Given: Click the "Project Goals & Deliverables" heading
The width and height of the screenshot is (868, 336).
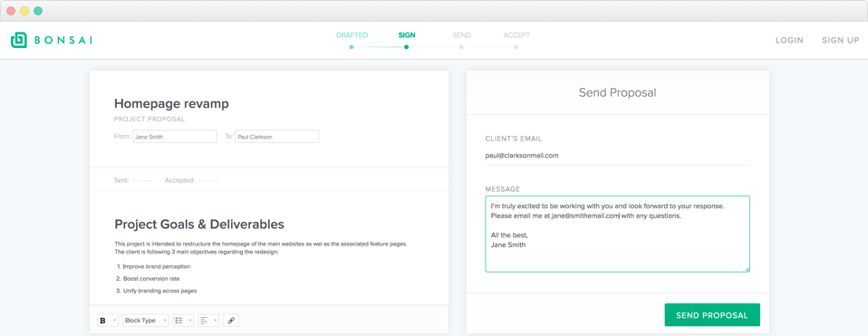Looking at the screenshot, I should [199, 225].
